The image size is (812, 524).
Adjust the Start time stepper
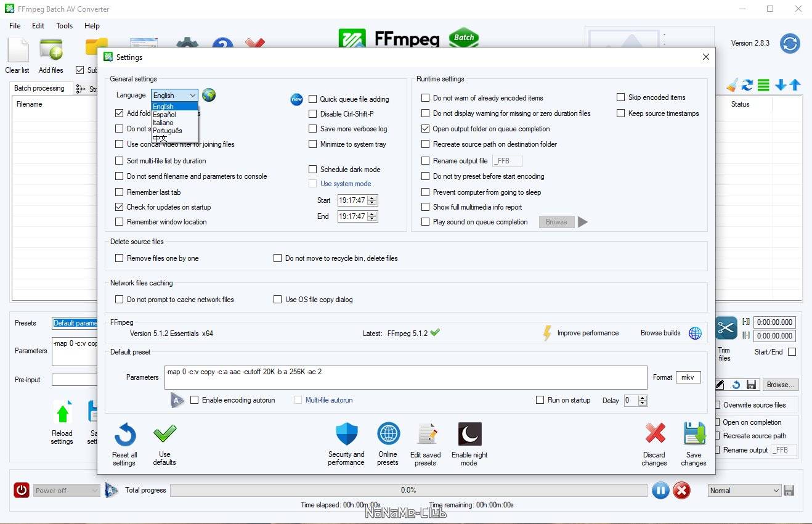point(372,200)
